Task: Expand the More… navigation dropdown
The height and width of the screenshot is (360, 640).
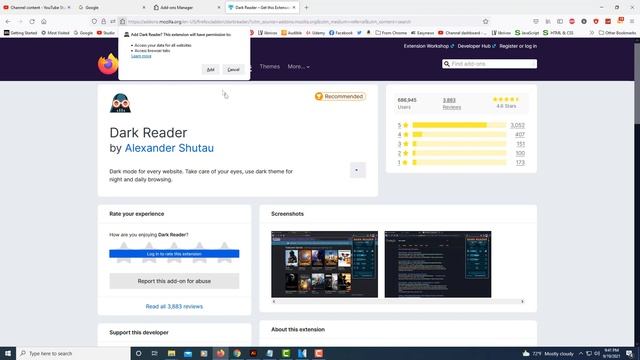Action: click(298, 66)
